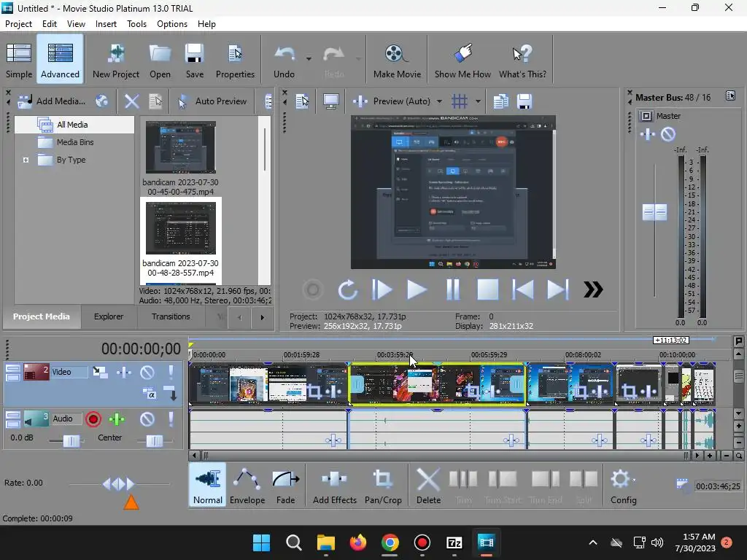Toggle loop playback
747x560 pixels.
point(347,289)
